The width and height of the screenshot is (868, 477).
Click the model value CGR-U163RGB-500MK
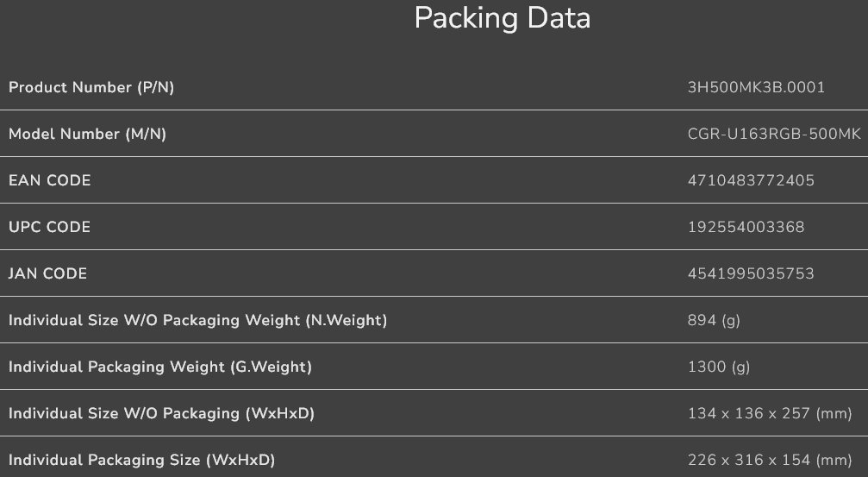coord(774,134)
